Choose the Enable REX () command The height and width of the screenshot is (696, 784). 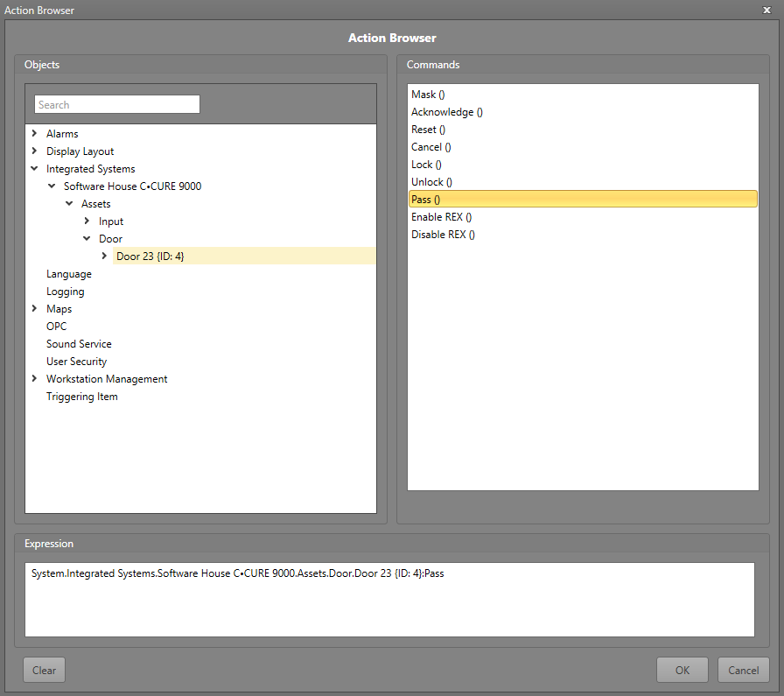point(441,217)
